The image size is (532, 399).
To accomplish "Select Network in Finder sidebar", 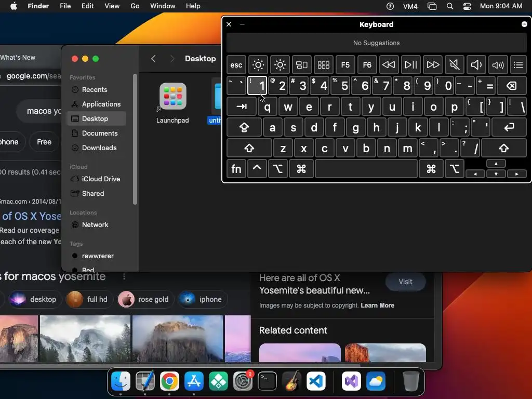I will 96,224.
